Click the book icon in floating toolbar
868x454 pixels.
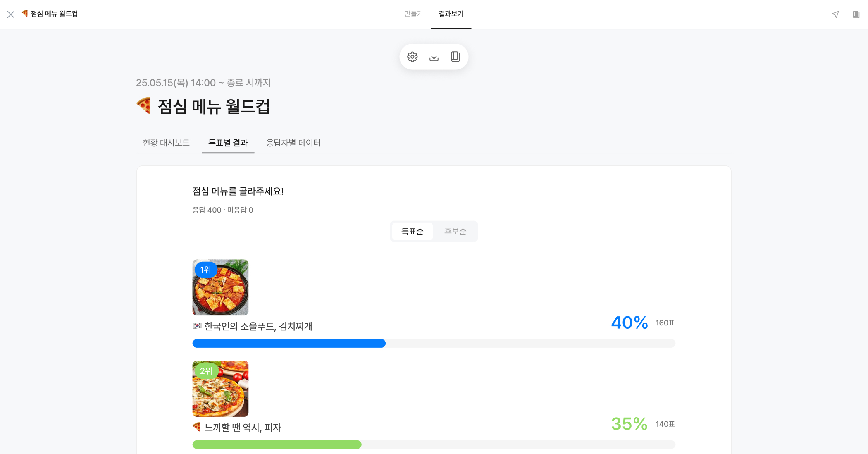pos(455,57)
